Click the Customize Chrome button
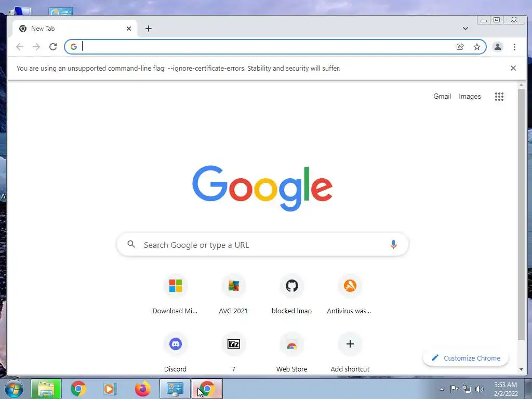The height and width of the screenshot is (399, 532). (466, 358)
